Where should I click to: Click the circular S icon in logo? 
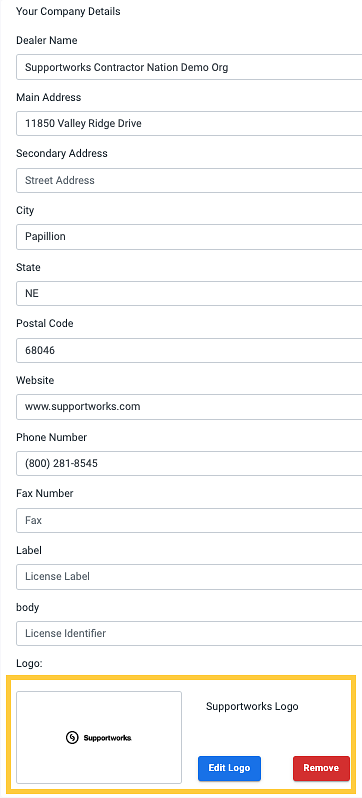click(x=72, y=737)
